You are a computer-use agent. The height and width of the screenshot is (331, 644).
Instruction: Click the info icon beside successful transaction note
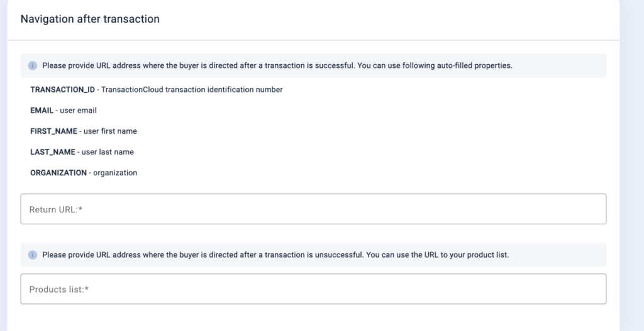33,65
